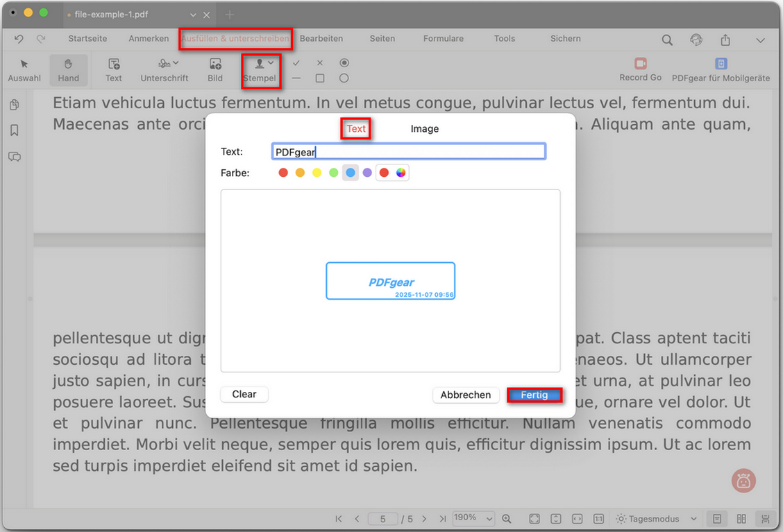Open the custom color wheel picker
The height and width of the screenshot is (532, 783).
[x=401, y=173]
